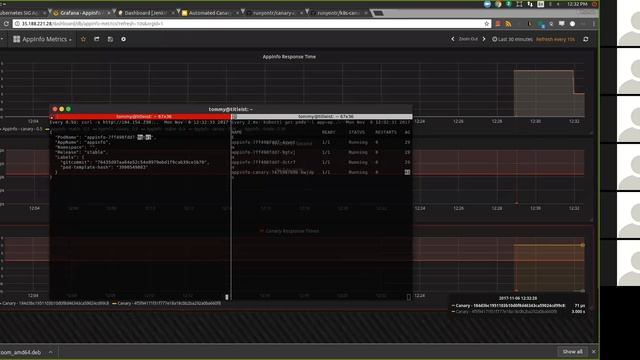Select the left red-titled terminal pane tab
This screenshot has width=640, height=360.
(140, 117)
